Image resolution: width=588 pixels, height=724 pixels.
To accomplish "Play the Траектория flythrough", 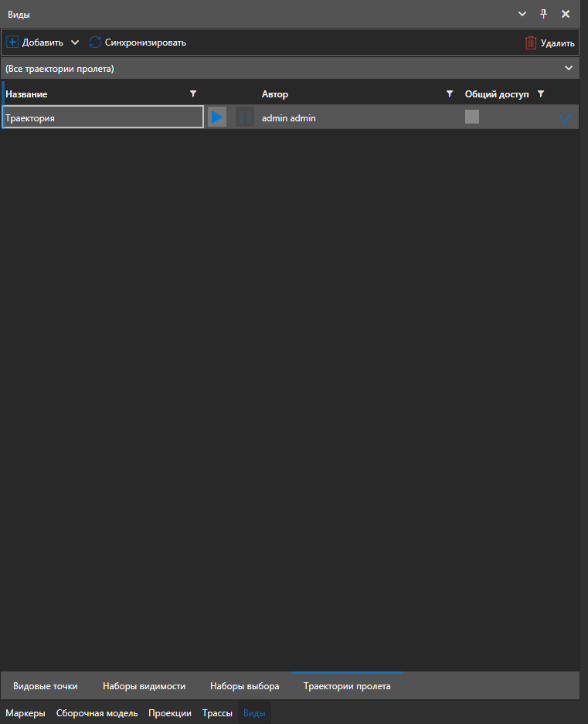I will tap(217, 117).
